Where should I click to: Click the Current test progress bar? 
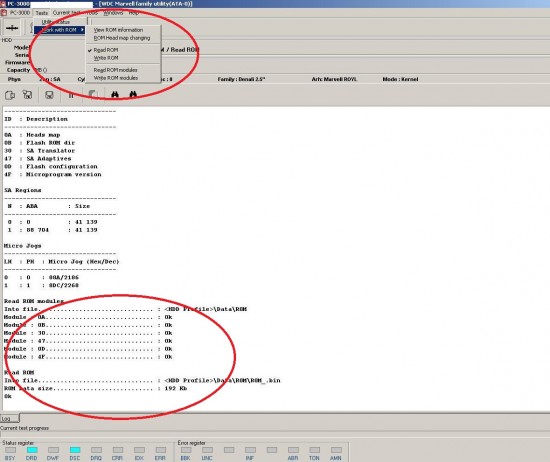(x=275, y=435)
